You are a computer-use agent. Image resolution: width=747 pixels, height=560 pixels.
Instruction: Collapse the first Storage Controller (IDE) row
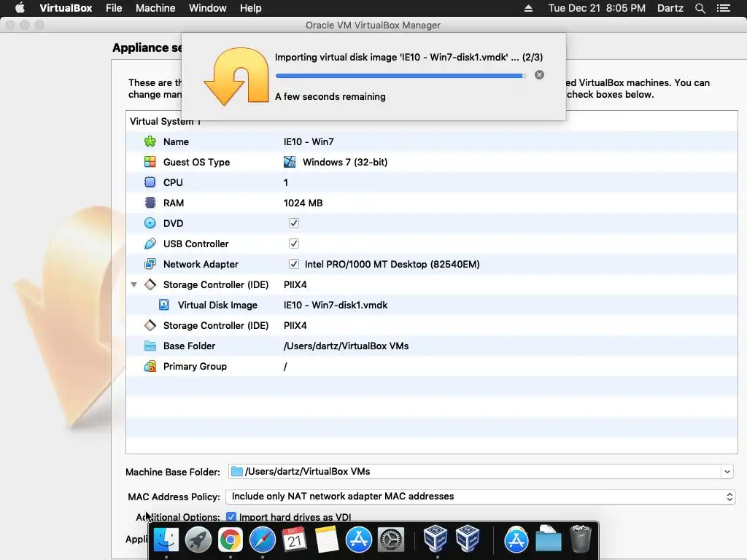click(134, 285)
